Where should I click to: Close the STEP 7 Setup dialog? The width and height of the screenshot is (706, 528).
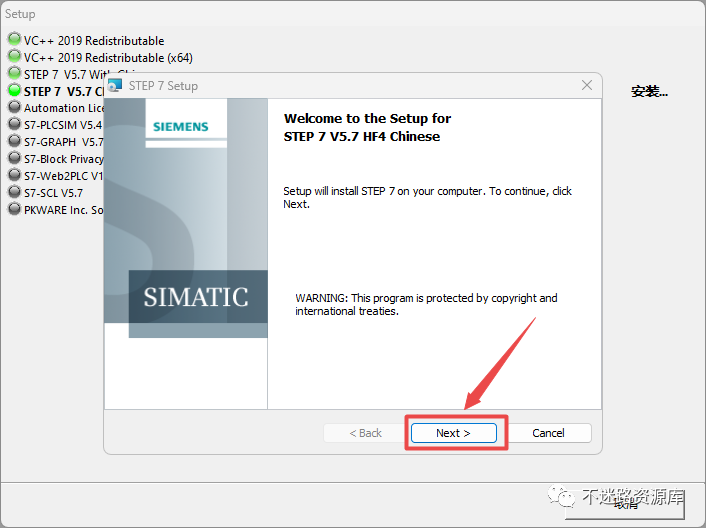587,85
